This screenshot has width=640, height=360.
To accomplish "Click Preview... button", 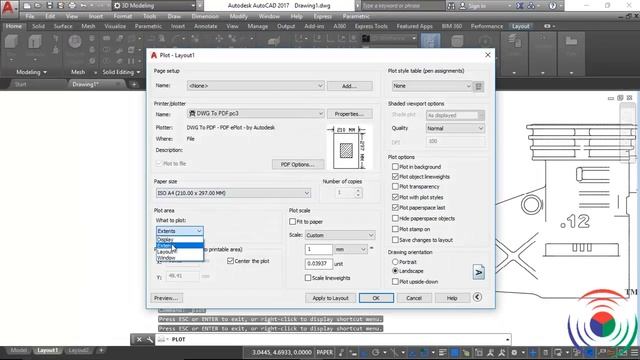I will point(167,298).
